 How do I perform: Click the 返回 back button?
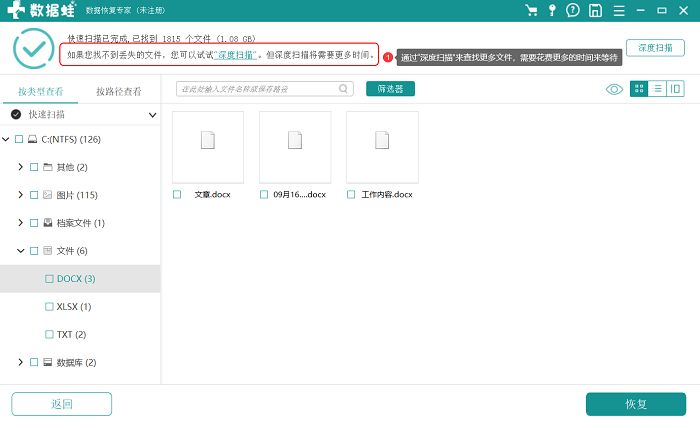pos(62,404)
